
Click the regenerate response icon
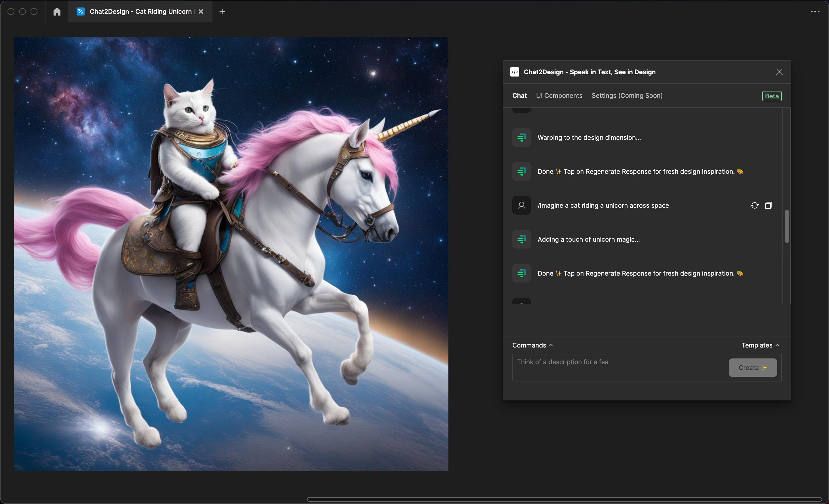754,205
